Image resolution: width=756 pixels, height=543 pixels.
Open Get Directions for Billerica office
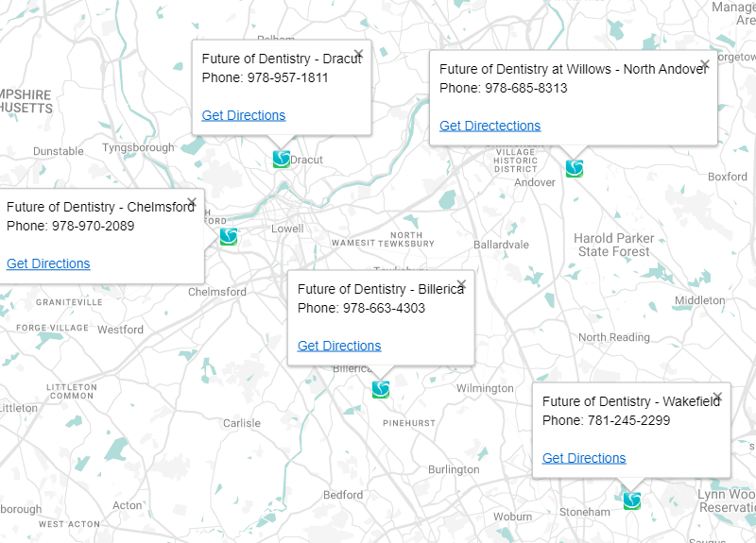(x=339, y=346)
